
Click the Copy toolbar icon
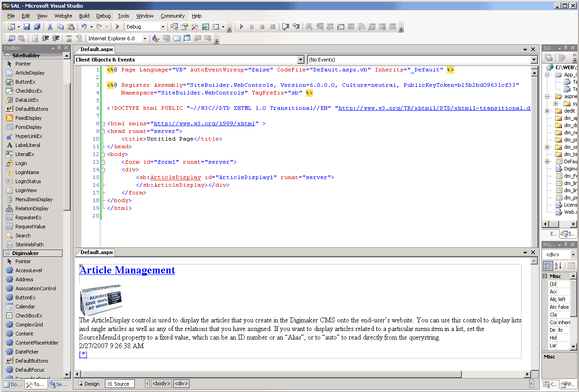[60, 27]
